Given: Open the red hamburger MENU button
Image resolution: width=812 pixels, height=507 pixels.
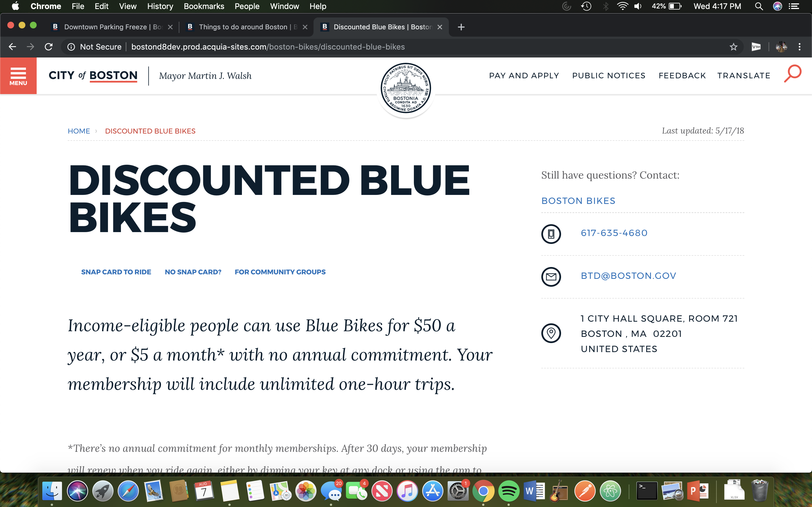Looking at the screenshot, I should [18, 76].
